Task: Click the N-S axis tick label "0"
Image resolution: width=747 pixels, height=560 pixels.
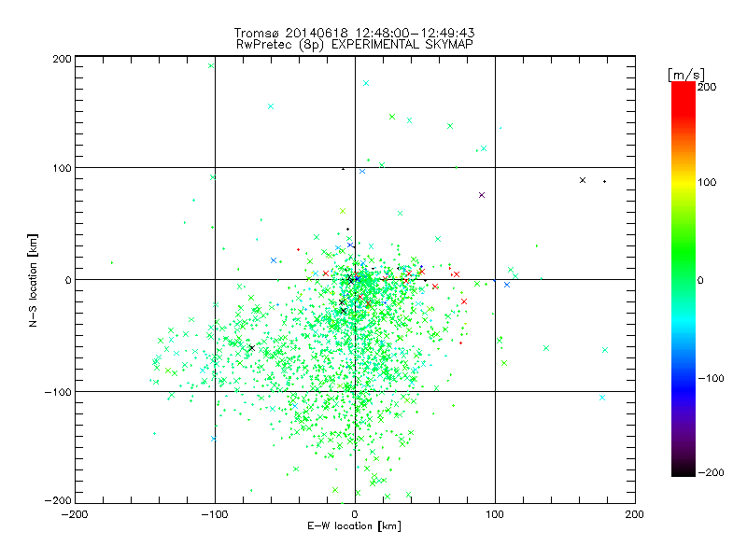Action: pyautogui.click(x=68, y=280)
